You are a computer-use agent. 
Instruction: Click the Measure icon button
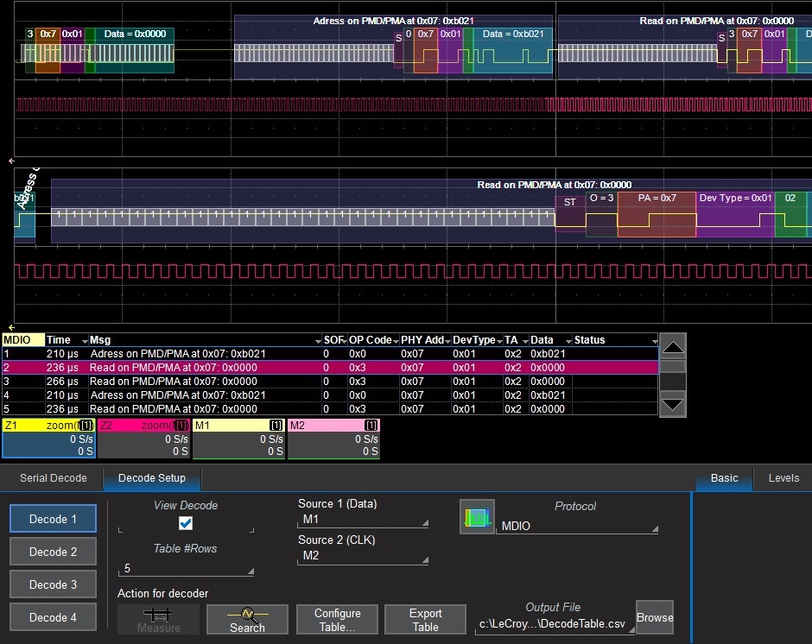[x=158, y=618]
